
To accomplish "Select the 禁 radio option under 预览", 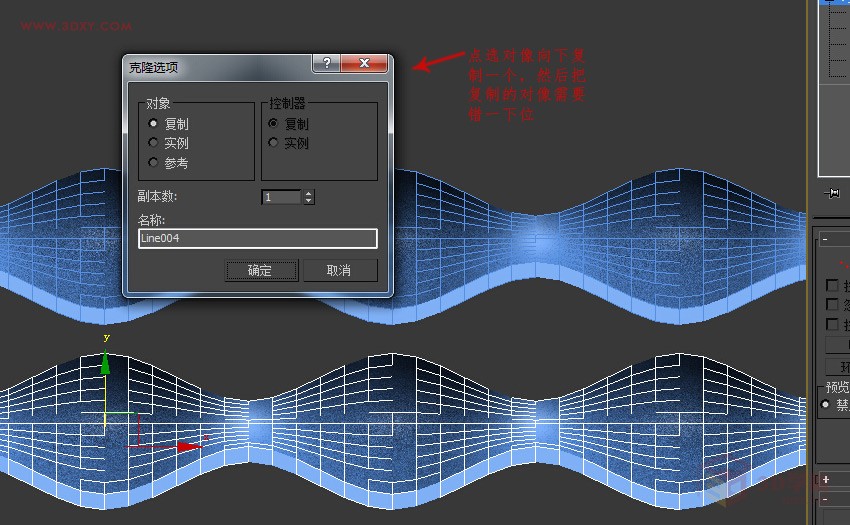I will 825,405.
